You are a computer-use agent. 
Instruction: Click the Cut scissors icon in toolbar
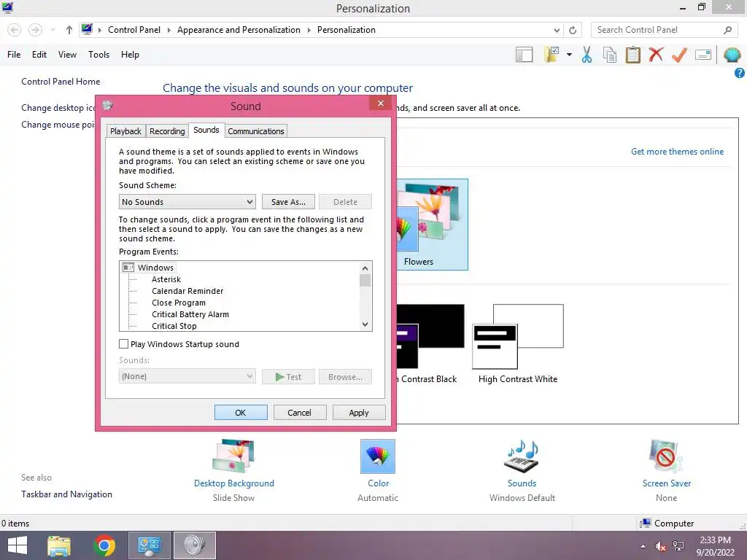click(587, 55)
